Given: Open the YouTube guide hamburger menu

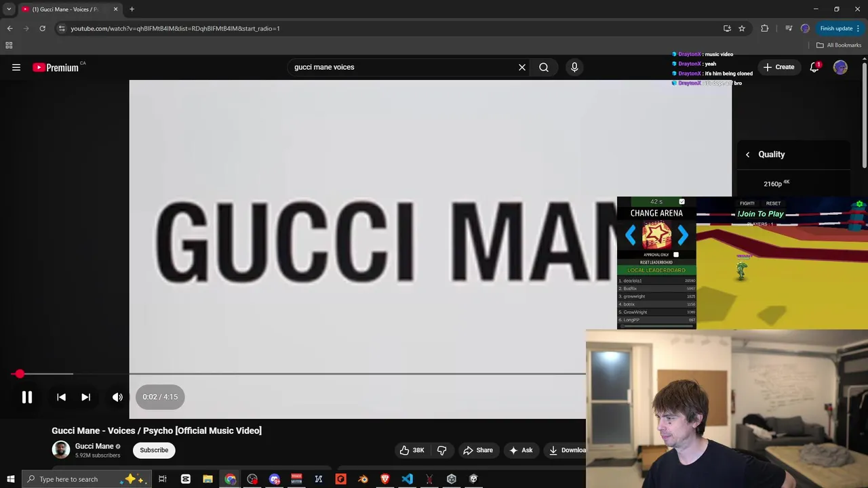Looking at the screenshot, I should coord(16,67).
